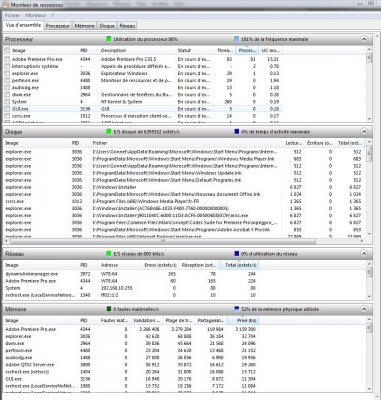381x400 pixels.
Task: Click the green network I/O indicator square
Action: click(109, 254)
